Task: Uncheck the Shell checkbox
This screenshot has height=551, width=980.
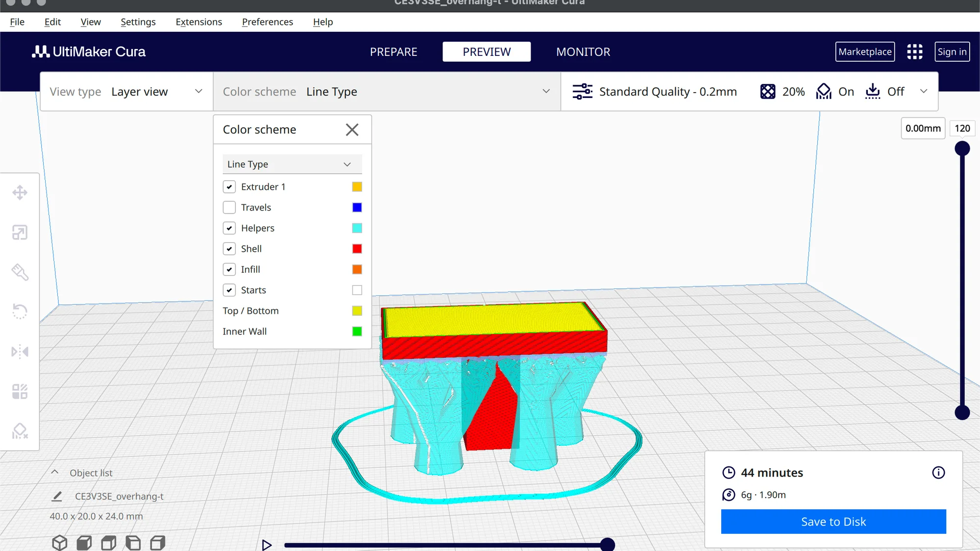Action: pyautogui.click(x=229, y=249)
